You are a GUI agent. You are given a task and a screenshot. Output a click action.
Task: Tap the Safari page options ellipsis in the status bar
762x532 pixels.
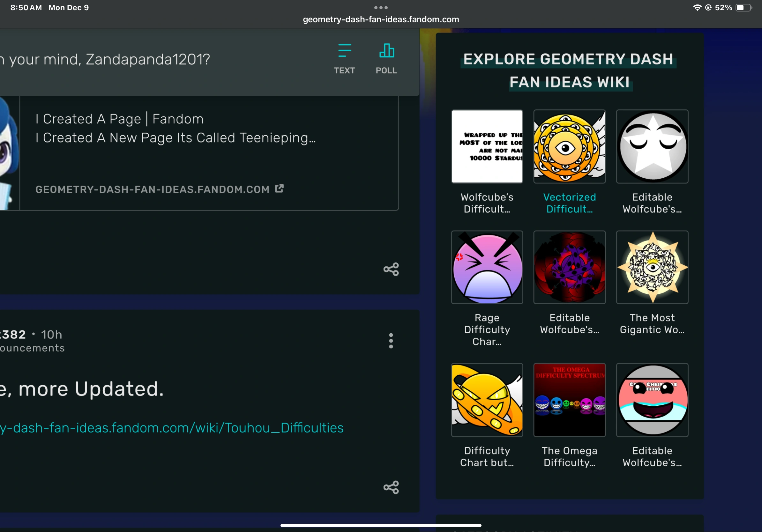(x=381, y=8)
